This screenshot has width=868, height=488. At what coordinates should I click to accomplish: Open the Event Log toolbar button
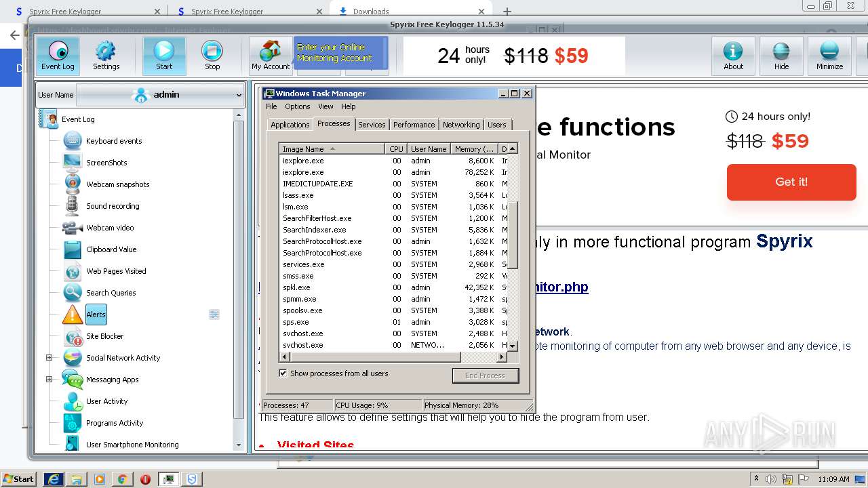click(58, 56)
